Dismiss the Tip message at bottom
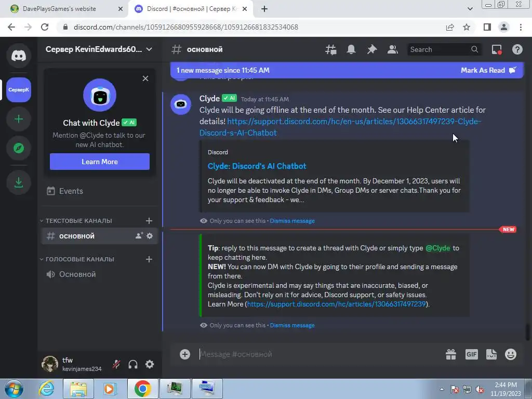Image resolution: width=532 pixels, height=399 pixels. [x=292, y=325]
